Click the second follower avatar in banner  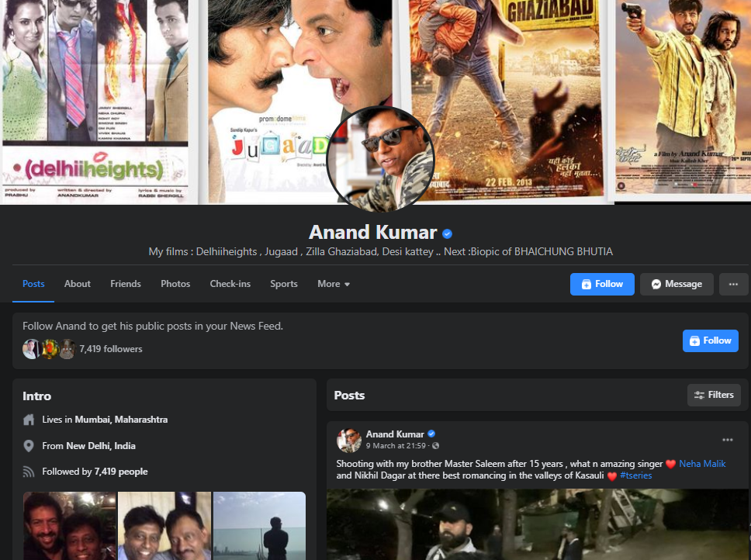tap(50, 349)
